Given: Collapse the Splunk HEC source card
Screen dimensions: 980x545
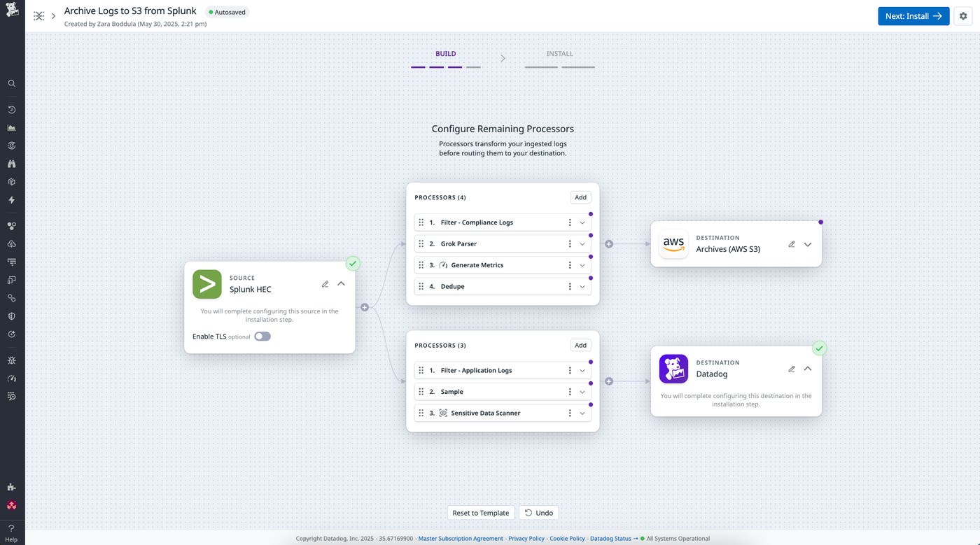Looking at the screenshot, I should pyautogui.click(x=341, y=283).
